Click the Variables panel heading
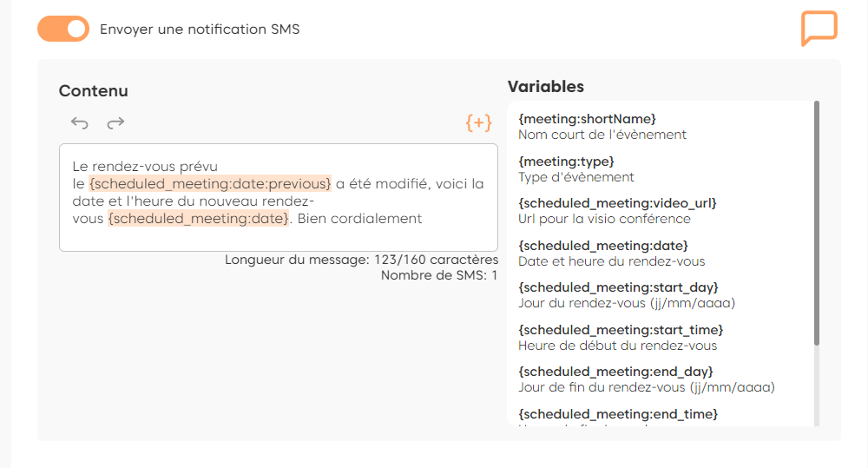 [545, 86]
